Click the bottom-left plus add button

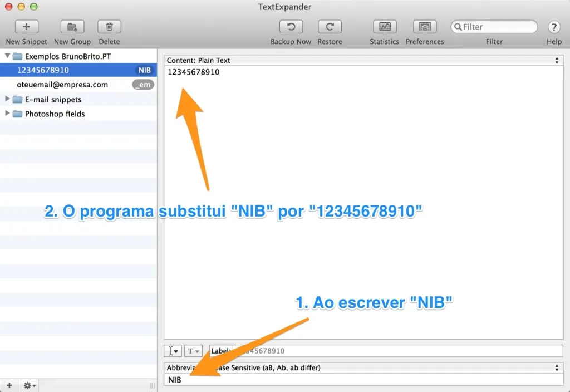pyautogui.click(x=9, y=385)
